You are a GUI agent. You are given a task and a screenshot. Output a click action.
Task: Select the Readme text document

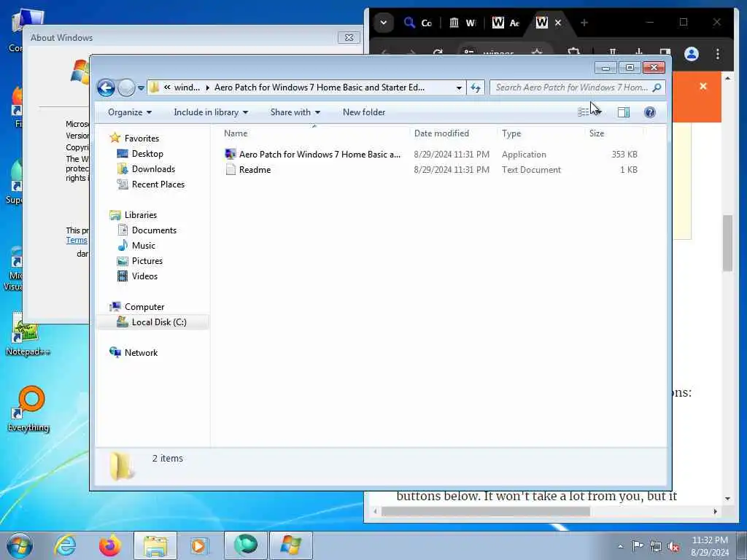(248, 169)
